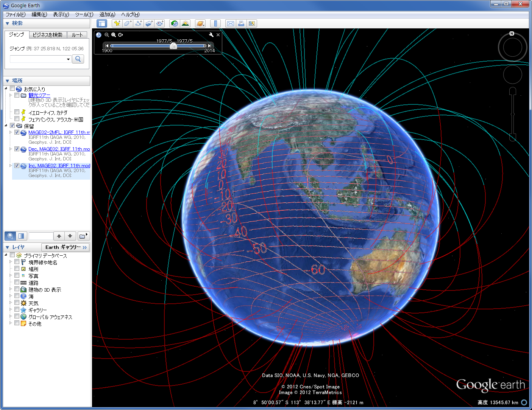Enable sunlight display in toolbar

[185, 23]
